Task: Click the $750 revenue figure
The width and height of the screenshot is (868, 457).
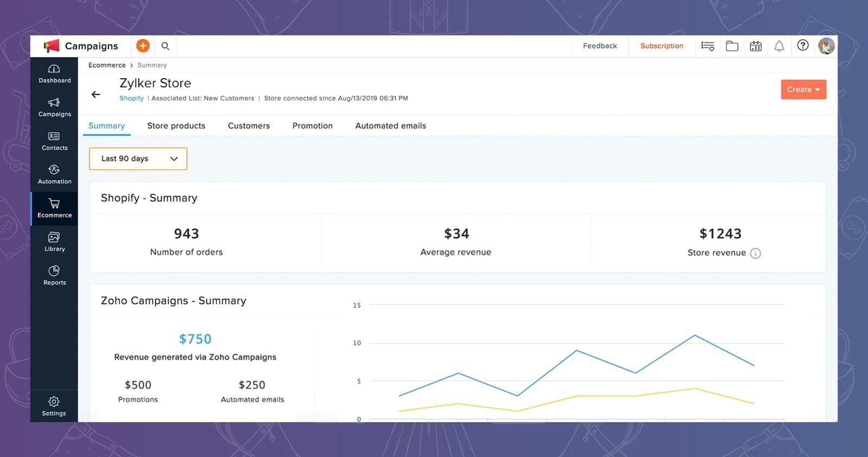Action: point(195,339)
